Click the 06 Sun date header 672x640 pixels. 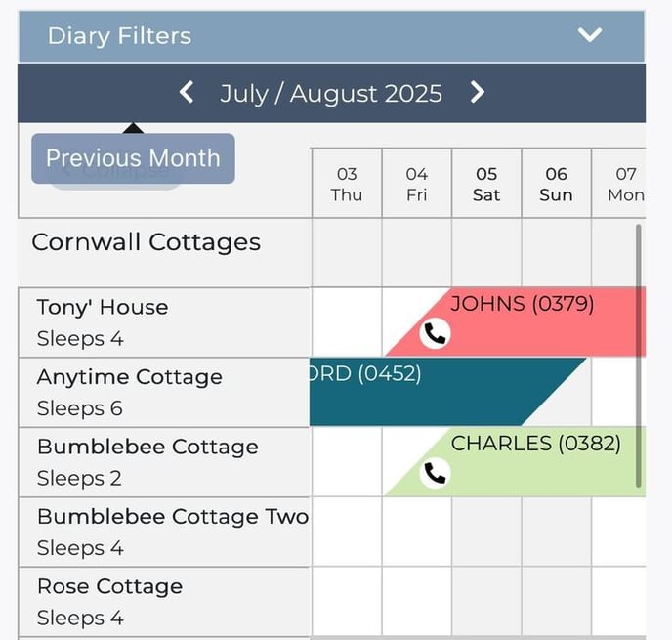pyautogui.click(x=556, y=184)
